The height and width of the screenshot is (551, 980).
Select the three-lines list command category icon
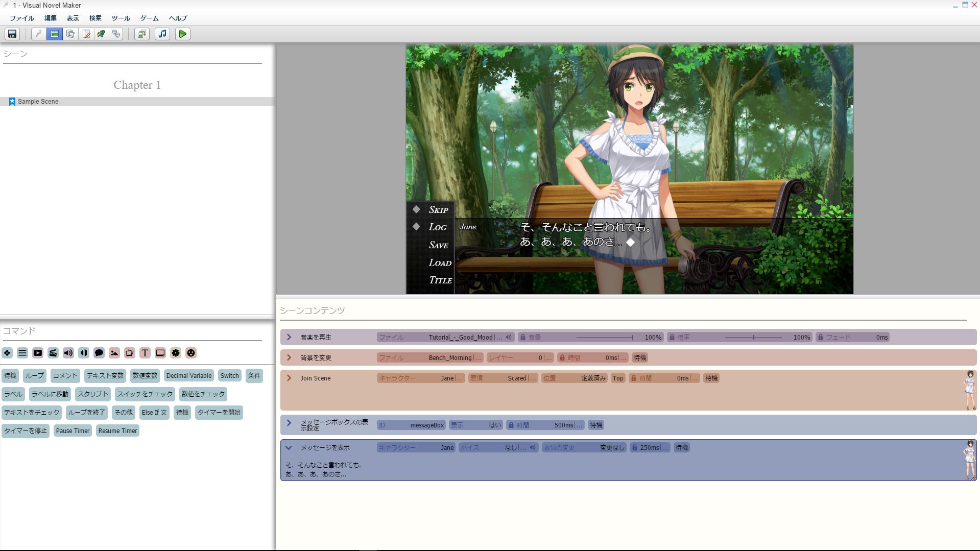(22, 353)
